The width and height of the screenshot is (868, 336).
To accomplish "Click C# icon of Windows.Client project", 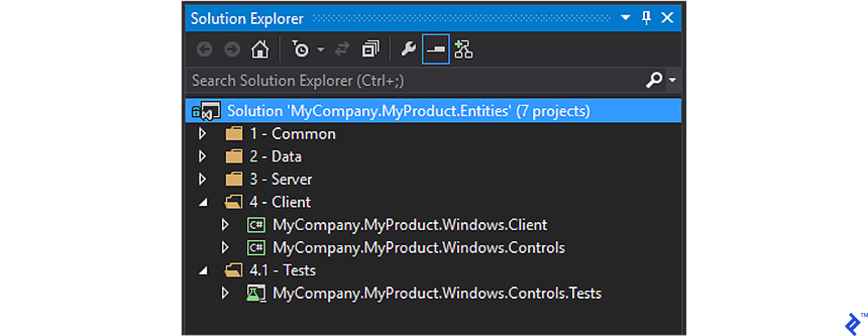I will (256, 225).
